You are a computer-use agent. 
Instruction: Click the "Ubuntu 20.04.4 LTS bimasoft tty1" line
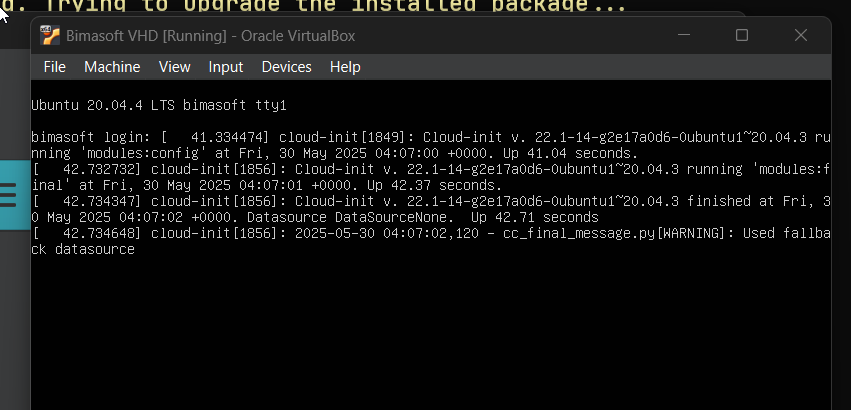coord(158,105)
